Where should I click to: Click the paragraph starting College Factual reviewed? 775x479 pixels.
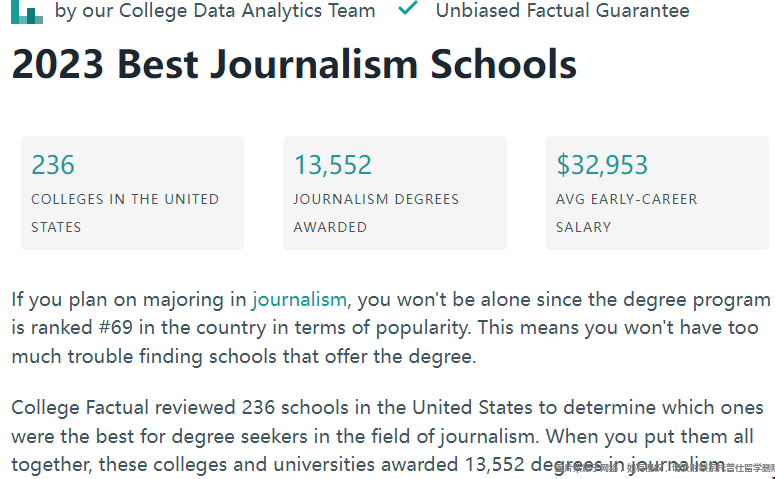pyautogui.click(x=388, y=436)
